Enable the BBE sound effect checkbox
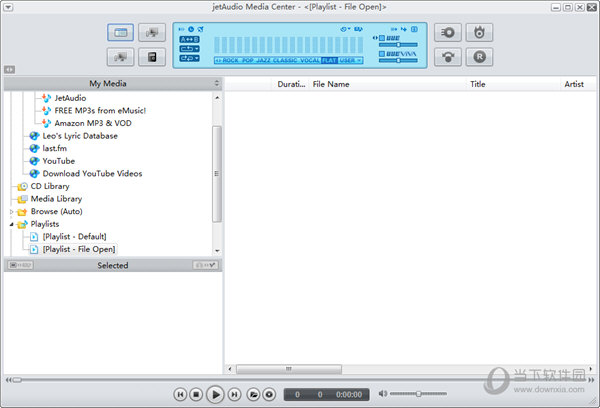 382,38
